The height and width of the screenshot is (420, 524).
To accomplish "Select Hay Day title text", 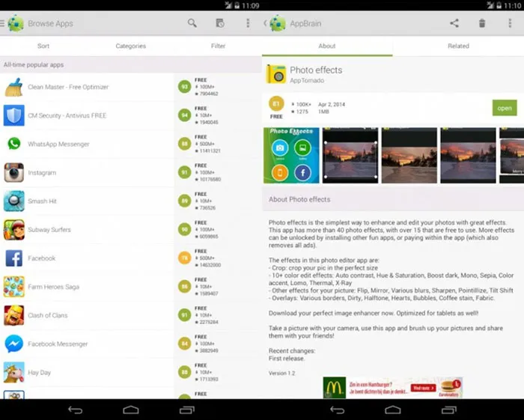I will [x=40, y=373].
